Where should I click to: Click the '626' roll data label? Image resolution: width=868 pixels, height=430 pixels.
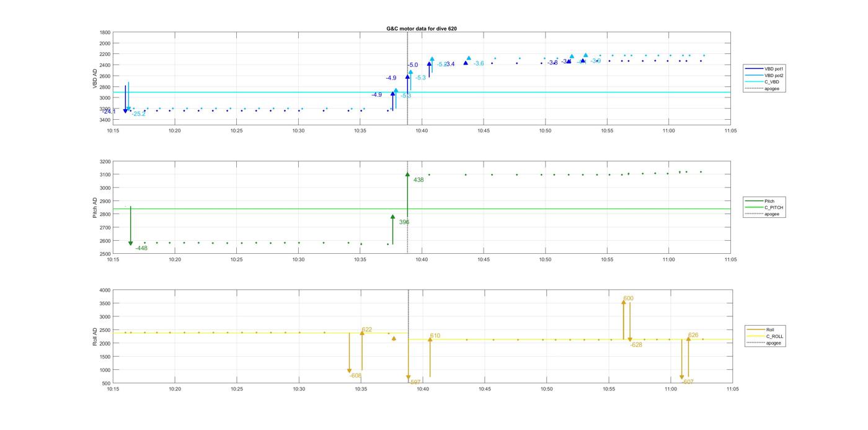(693, 336)
